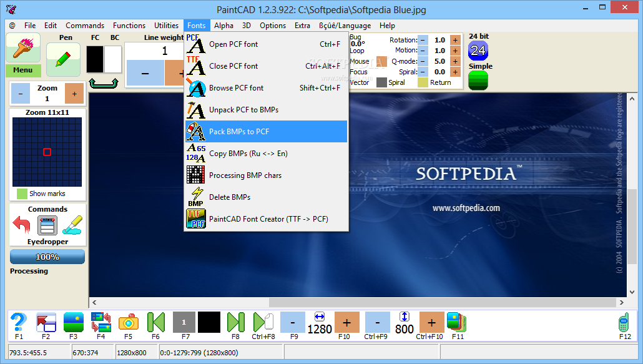Decrease Spiral value

click(x=423, y=72)
